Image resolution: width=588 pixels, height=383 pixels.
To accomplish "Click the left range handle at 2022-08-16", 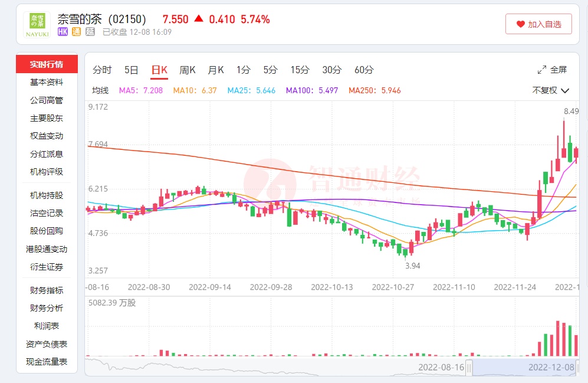I will 469,368.
